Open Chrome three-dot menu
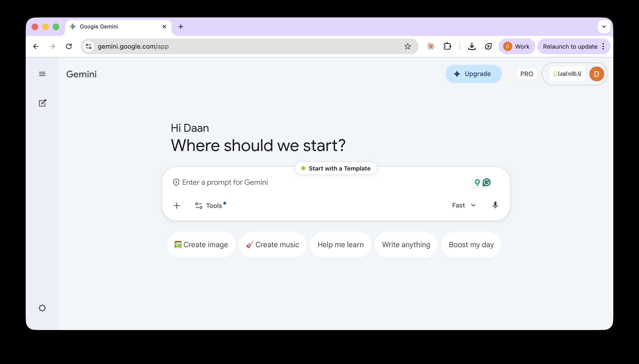The width and height of the screenshot is (639, 364). pos(603,46)
